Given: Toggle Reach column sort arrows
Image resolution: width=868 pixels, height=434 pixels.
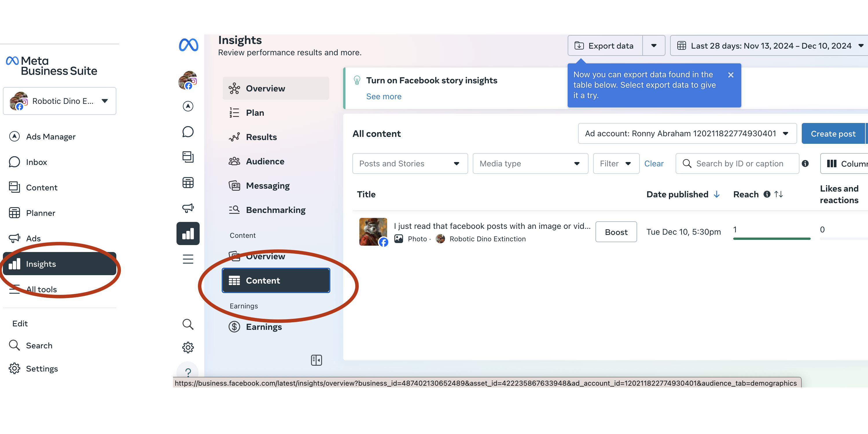Looking at the screenshot, I should 778,194.
